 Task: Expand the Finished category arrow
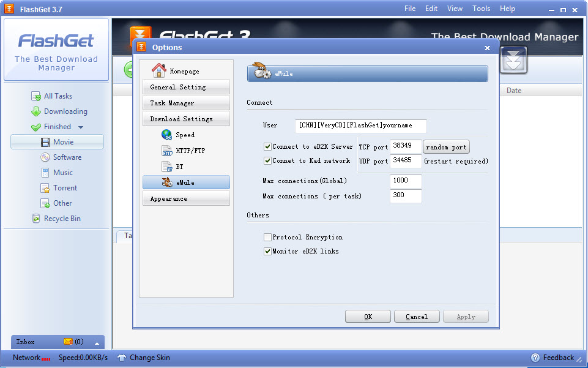point(81,127)
